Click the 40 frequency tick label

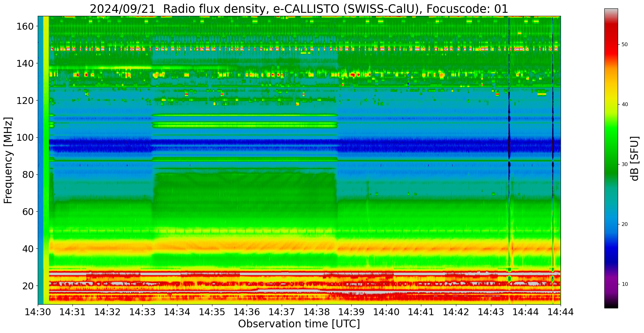(27, 249)
